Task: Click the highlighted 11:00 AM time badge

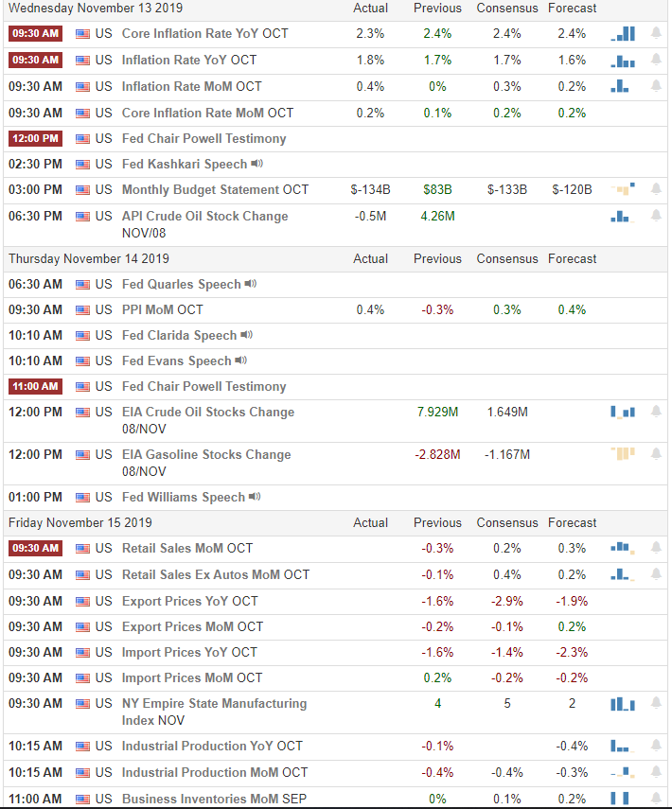Action: (36, 386)
